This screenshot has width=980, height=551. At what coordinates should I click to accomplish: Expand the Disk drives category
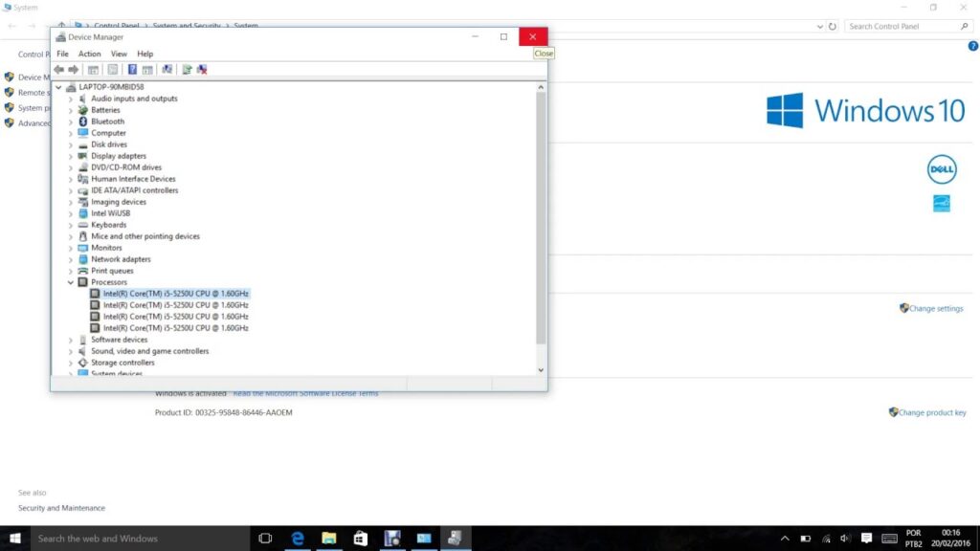tap(71, 144)
